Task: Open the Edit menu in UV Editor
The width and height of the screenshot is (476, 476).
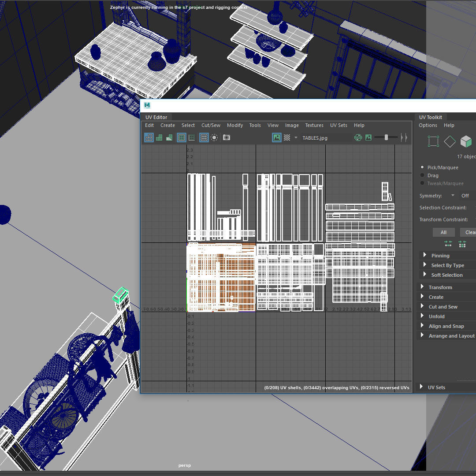Action: point(149,125)
